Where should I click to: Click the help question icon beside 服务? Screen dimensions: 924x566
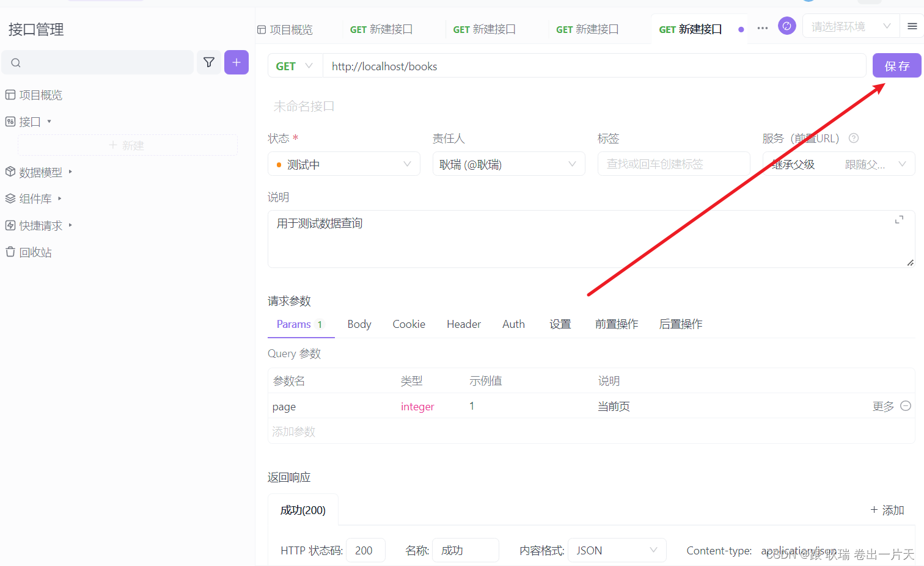pyautogui.click(x=854, y=138)
